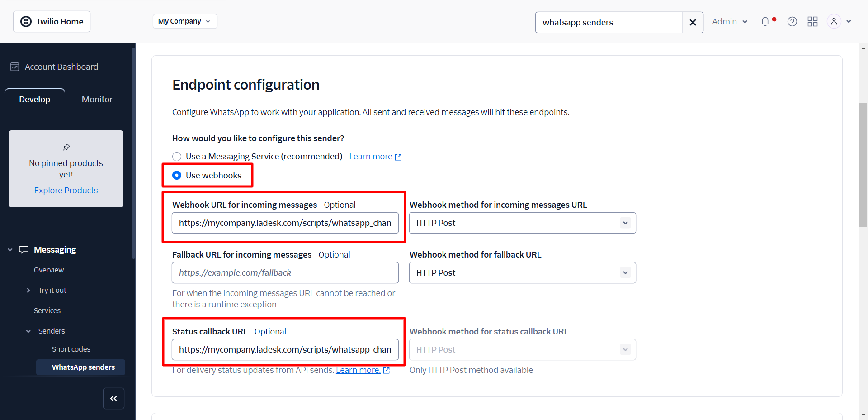868x420 pixels.
Task: Open the Develop tab
Action: coord(35,99)
